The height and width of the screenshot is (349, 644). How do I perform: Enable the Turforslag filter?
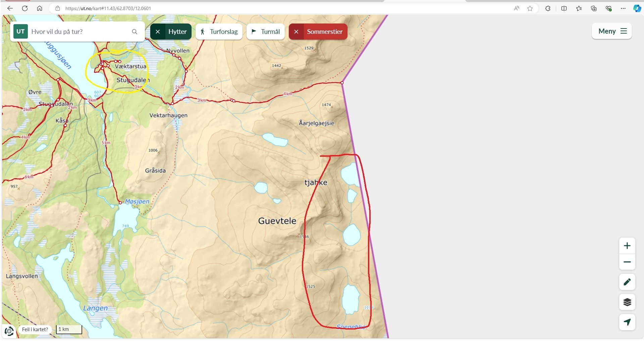pos(219,32)
